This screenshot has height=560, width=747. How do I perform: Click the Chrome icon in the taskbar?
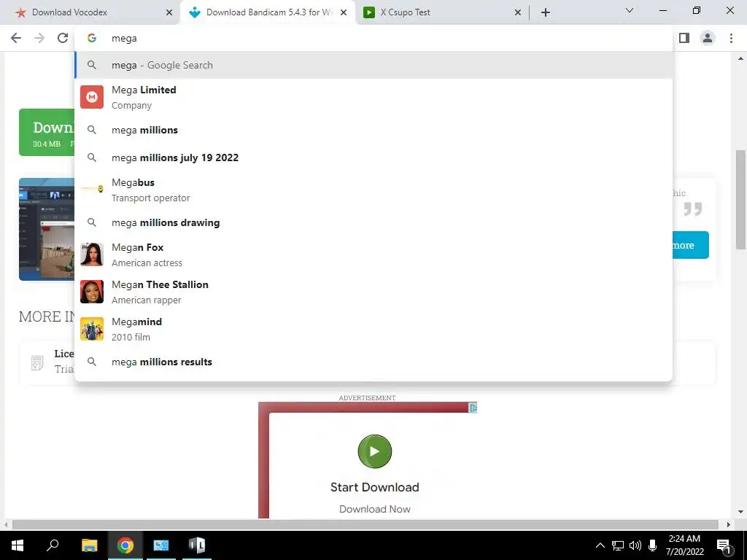pyautogui.click(x=125, y=545)
